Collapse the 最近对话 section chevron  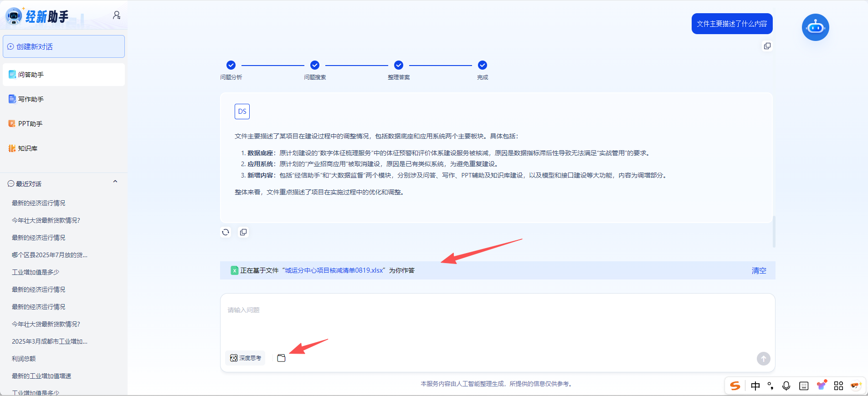(115, 182)
